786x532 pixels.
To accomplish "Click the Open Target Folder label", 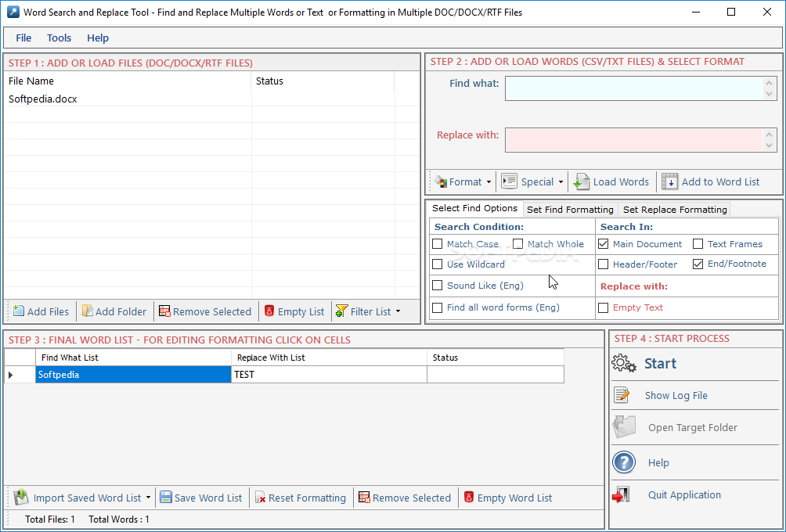I will point(693,427).
